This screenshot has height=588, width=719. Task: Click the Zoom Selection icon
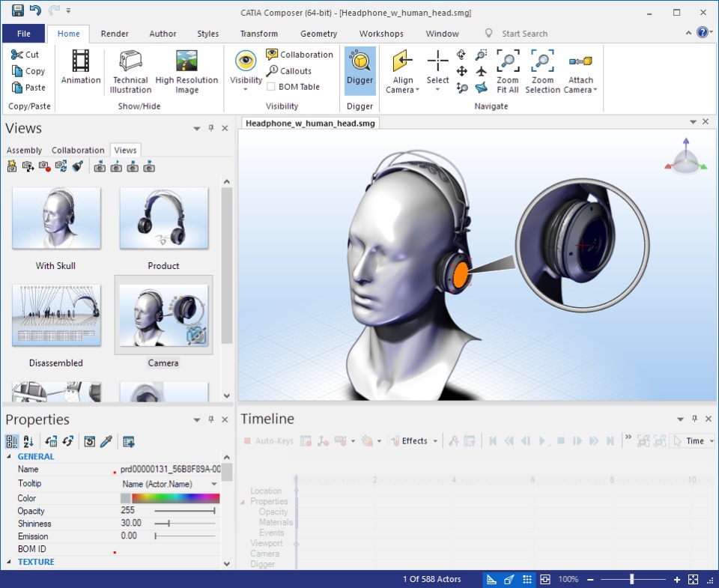coord(542,71)
